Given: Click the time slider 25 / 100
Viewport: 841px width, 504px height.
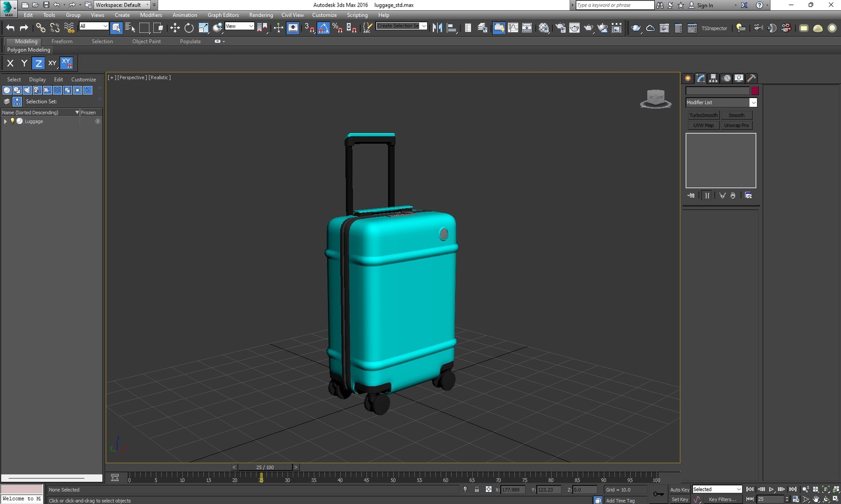Looking at the screenshot, I should pos(265,467).
